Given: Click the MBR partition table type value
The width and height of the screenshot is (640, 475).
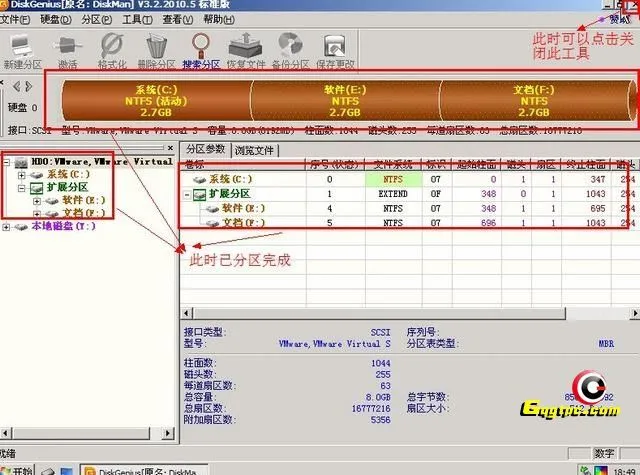Looking at the screenshot, I should [x=606, y=344].
